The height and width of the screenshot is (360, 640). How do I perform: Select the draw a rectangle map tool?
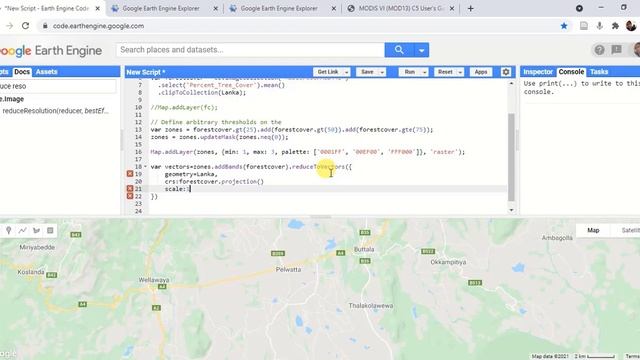50,231
